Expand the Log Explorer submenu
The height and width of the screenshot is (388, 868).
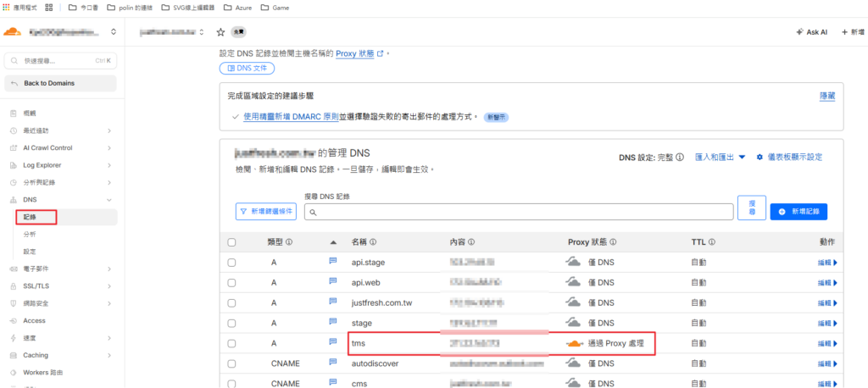tap(109, 165)
